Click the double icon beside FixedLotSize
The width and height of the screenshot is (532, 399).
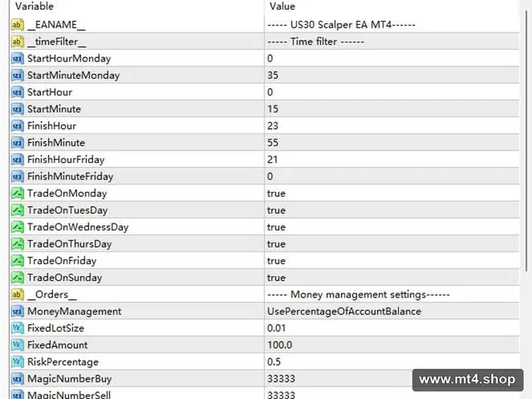[x=17, y=328]
